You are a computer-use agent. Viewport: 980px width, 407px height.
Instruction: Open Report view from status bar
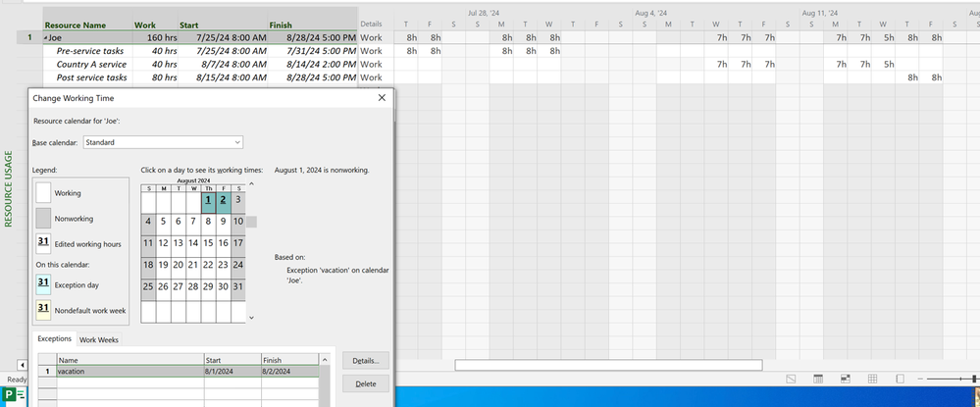[900, 379]
